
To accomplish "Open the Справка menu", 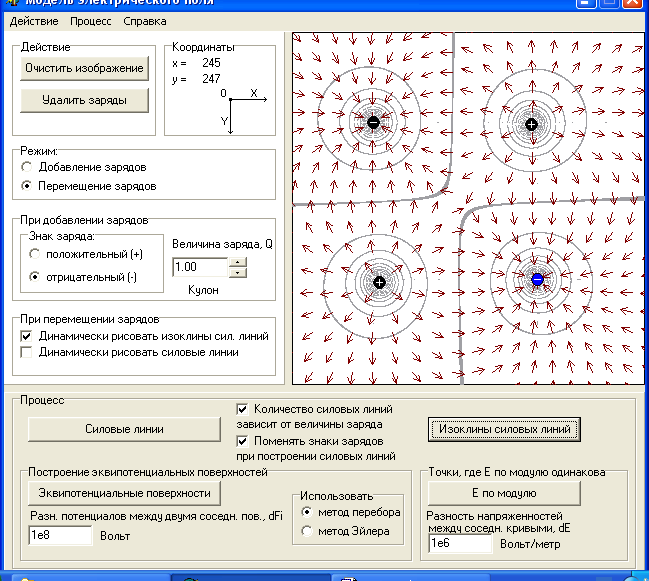I will coord(145,21).
